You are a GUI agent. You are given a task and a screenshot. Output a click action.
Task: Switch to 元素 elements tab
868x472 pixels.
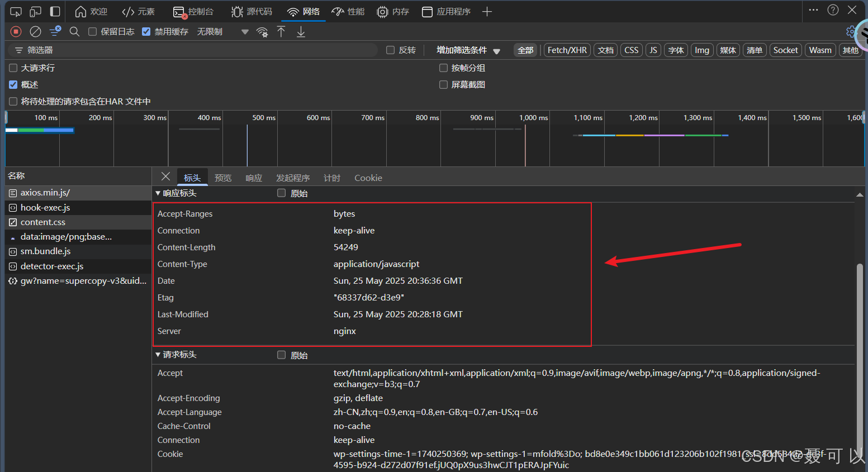coord(138,12)
